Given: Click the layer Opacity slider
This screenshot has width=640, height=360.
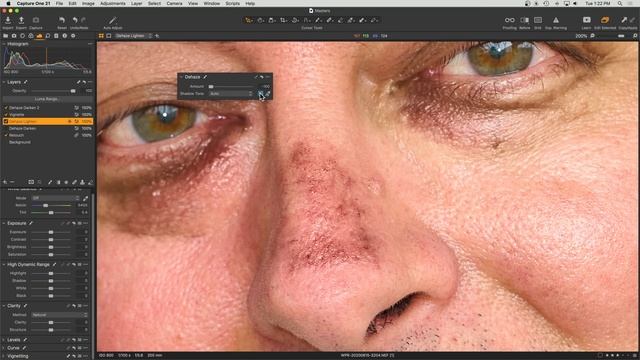Looking at the screenshot, I should 53,91.
